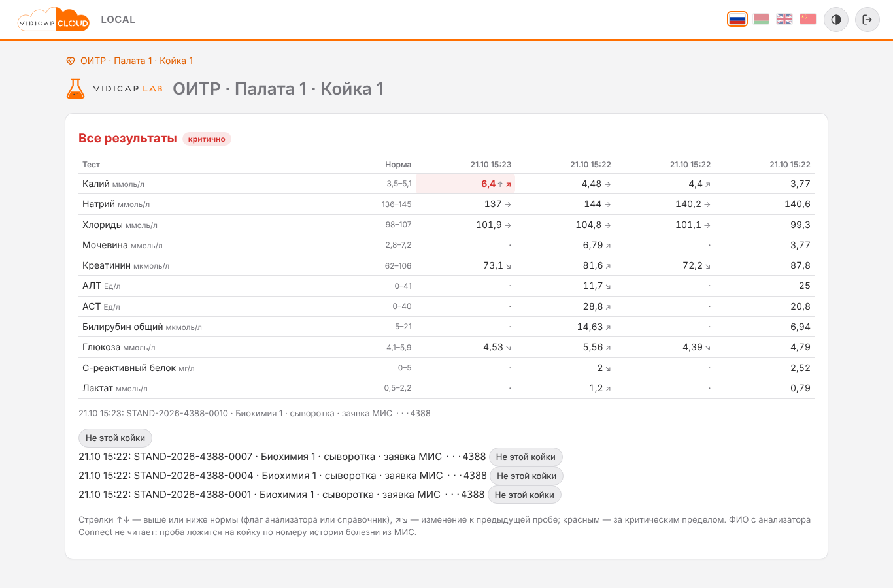893x588 pixels.
Task: Click the chloride value 104,8
Action: pyautogui.click(x=588, y=225)
